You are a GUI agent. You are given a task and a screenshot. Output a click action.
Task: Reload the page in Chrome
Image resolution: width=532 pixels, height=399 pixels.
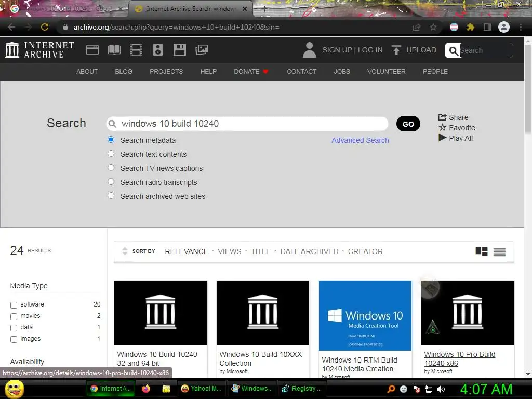(45, 27)
